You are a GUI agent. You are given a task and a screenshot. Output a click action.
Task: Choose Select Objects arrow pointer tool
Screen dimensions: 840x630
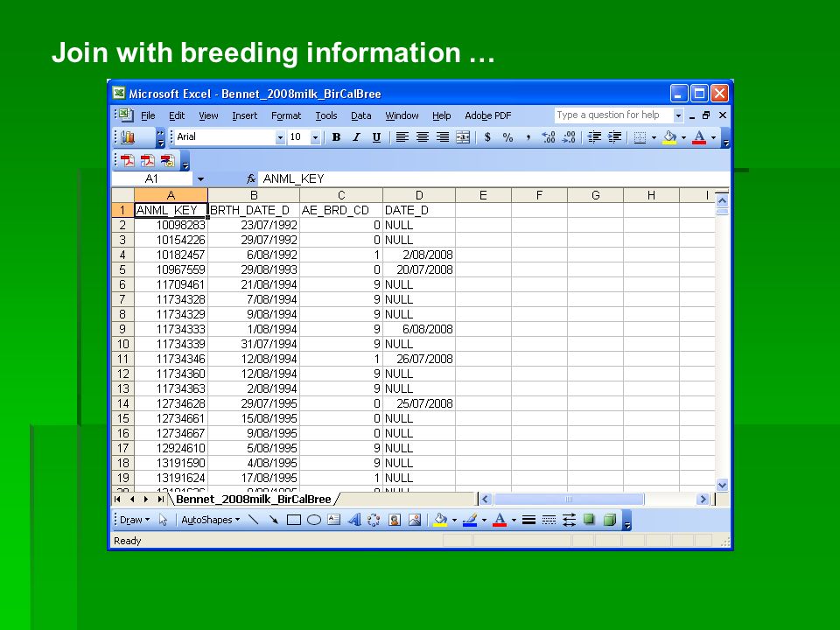coord(164,520)
